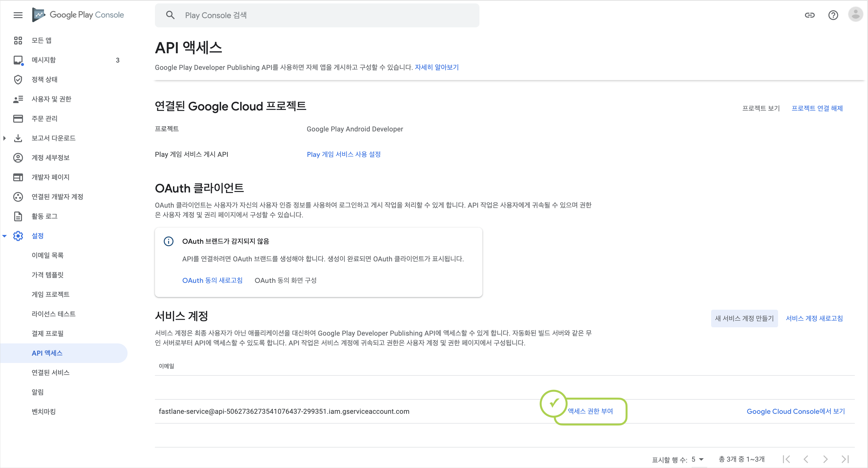
Task: Click the 설정 gear icon
Action: pyautogui.click(x=18, y=236)
